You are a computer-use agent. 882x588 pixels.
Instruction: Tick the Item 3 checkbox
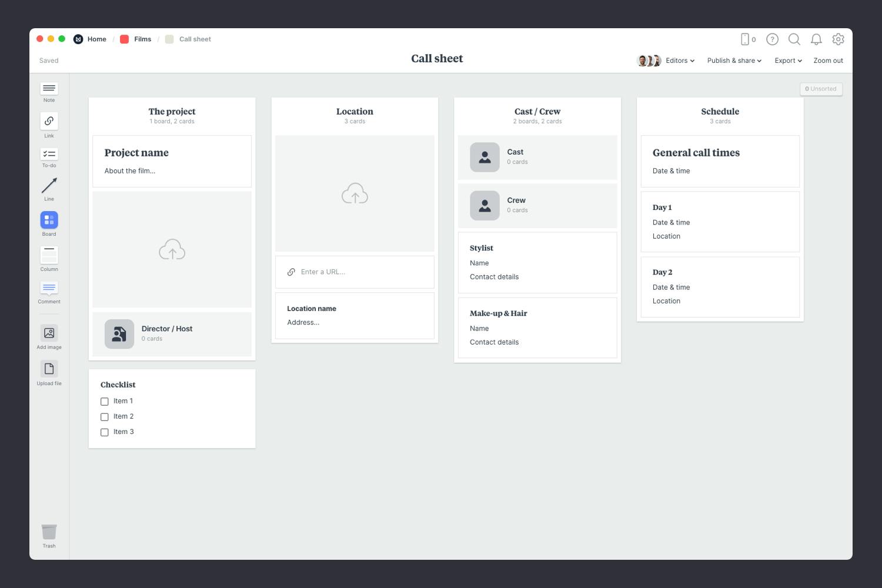coord(105,432)
